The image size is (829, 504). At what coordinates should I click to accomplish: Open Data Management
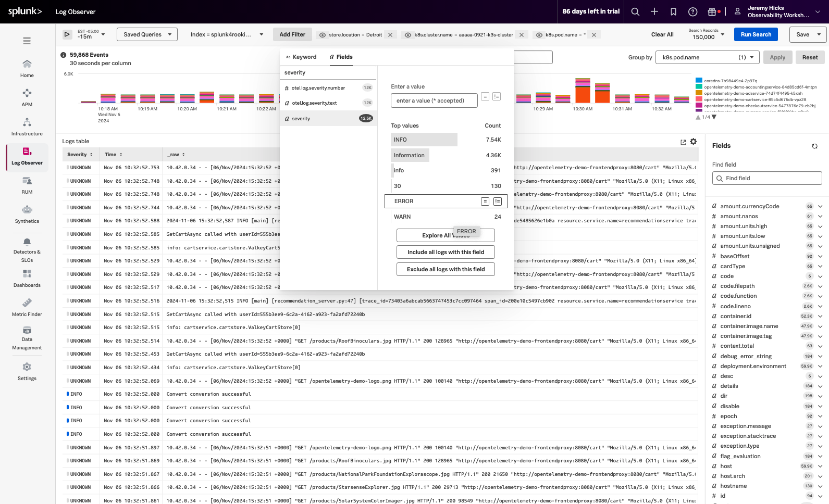click(x=27, y=338)
